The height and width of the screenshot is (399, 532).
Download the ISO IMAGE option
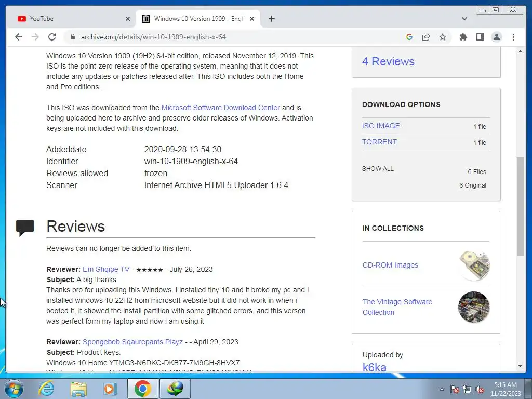click(x=381, y=126)
